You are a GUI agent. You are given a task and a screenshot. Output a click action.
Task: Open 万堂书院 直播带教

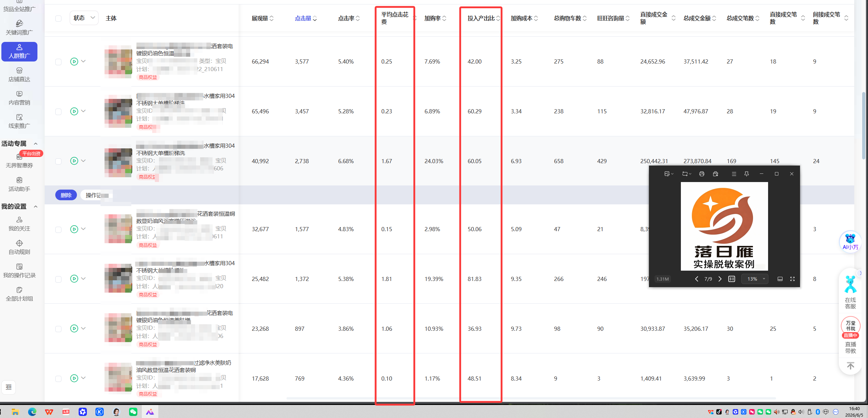(850, 336)
